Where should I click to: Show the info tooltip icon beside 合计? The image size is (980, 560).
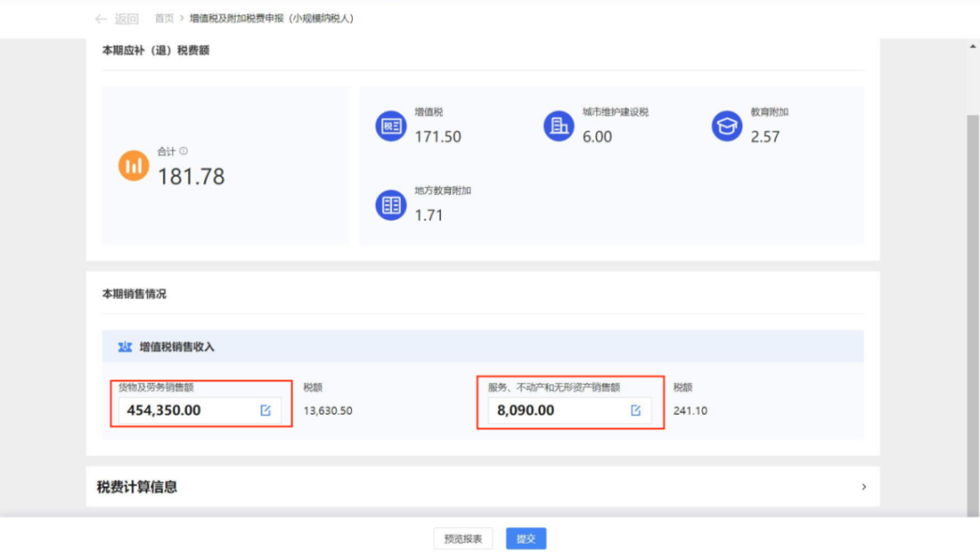(183, 152)
